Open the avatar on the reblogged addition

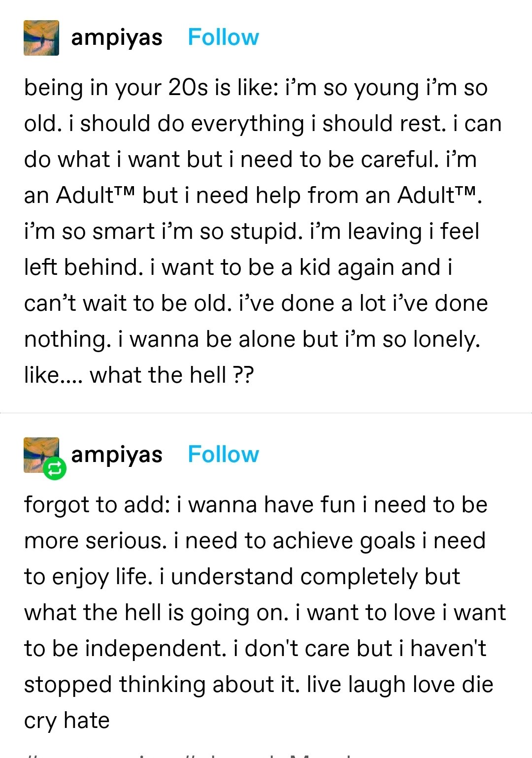pyautogui.click(x=39, y=452)
